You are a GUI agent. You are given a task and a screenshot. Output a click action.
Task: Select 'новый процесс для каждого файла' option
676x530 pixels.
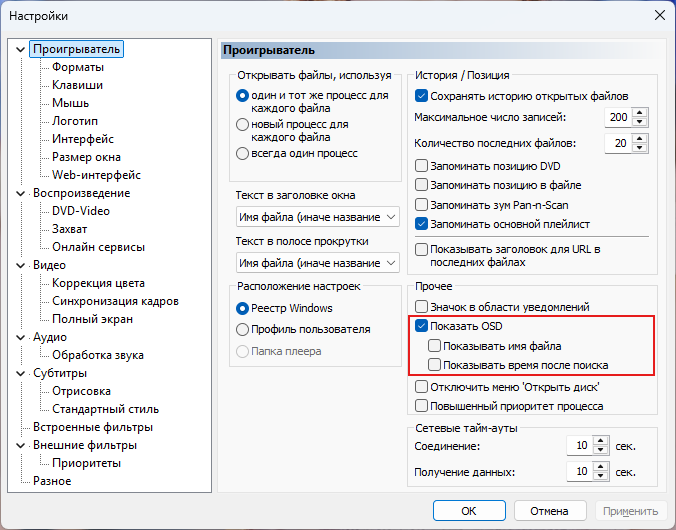(242, 125)
